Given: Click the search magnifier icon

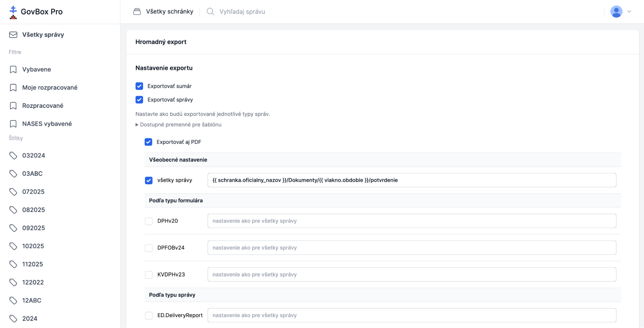Looking at the screenshot, I should [210, 12].
